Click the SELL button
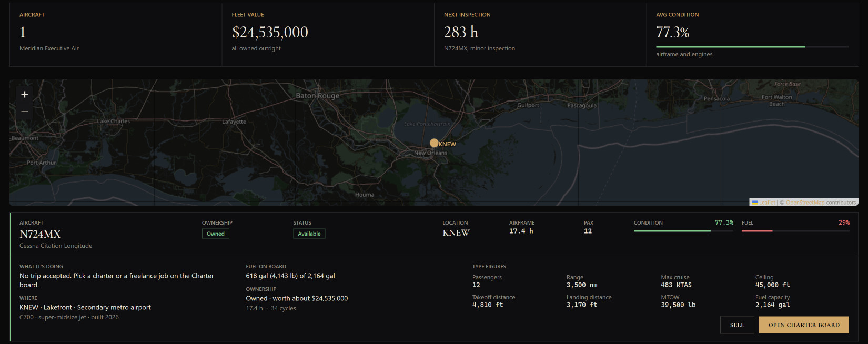The image size is (868, 344). tap(737, 325)
